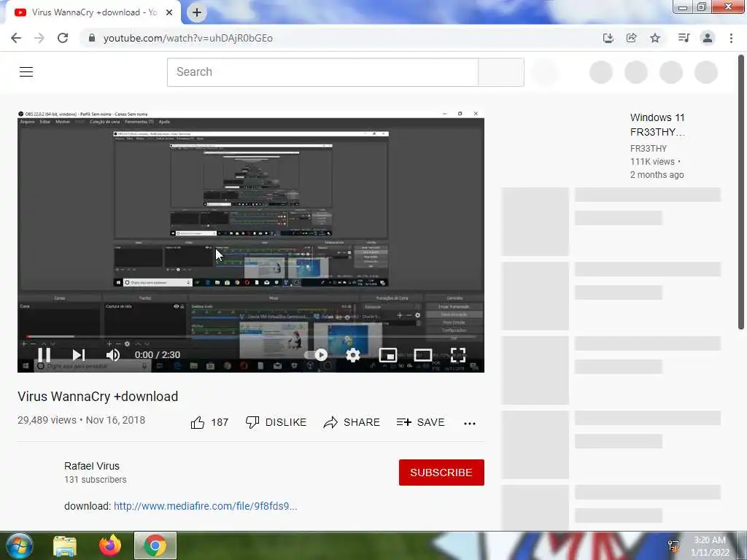Activate the miniplayer icon
The image size is (747, 560).
click(x=388, y=355)
